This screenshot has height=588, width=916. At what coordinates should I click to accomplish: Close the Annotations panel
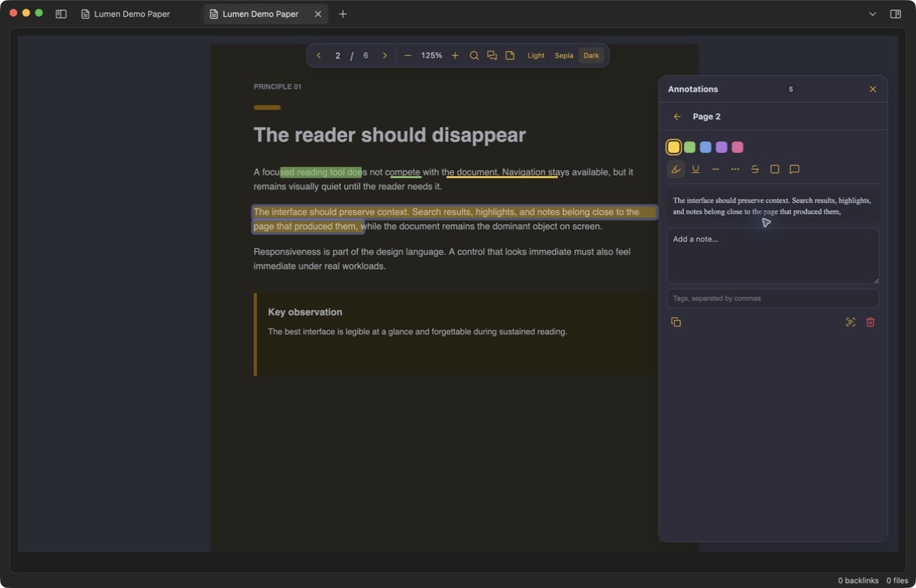tap(873, 90)
